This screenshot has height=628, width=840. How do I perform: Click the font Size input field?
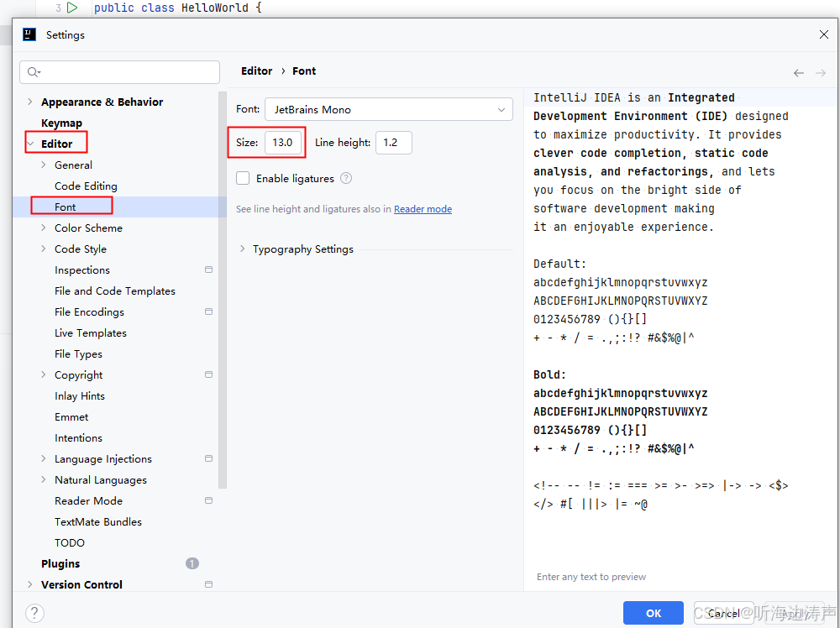click(x=283, y=143)
